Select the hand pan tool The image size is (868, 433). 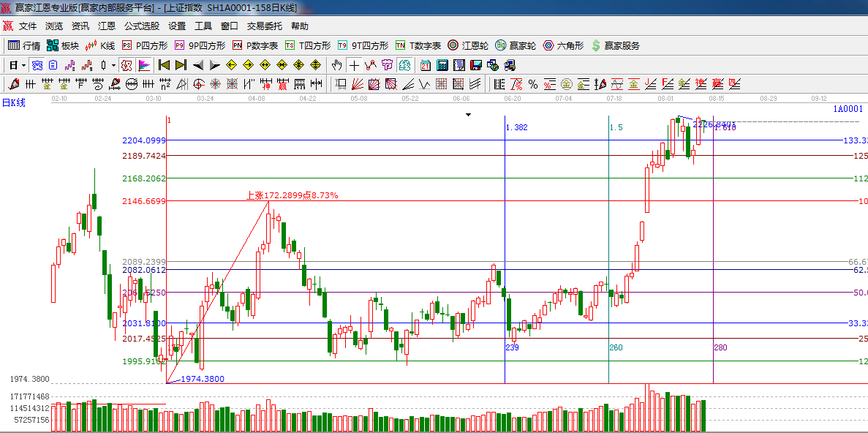336,65
